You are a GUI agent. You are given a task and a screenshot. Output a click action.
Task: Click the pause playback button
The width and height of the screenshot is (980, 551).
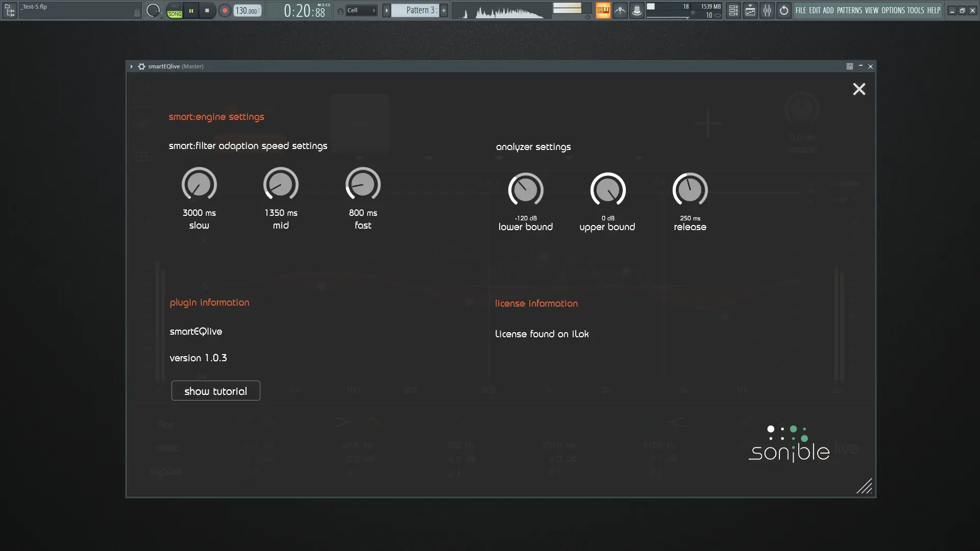click(191, 10)
